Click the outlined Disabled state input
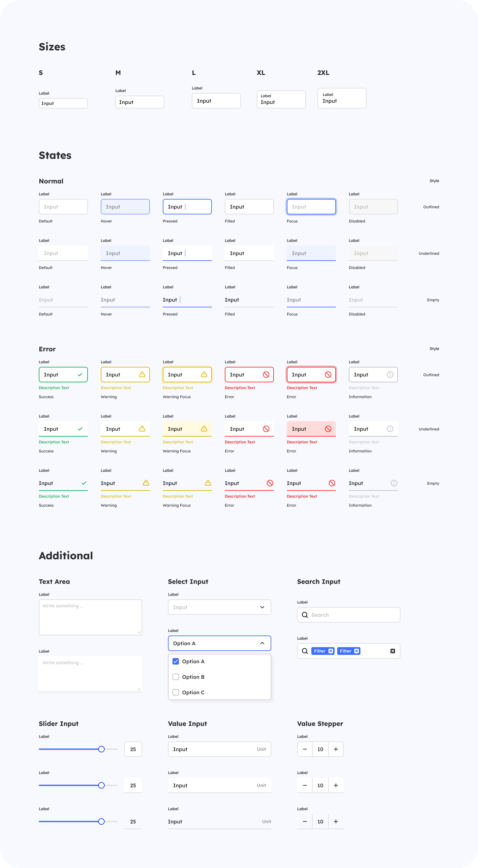This screenshot has width=478, height=868. [373, 207]
